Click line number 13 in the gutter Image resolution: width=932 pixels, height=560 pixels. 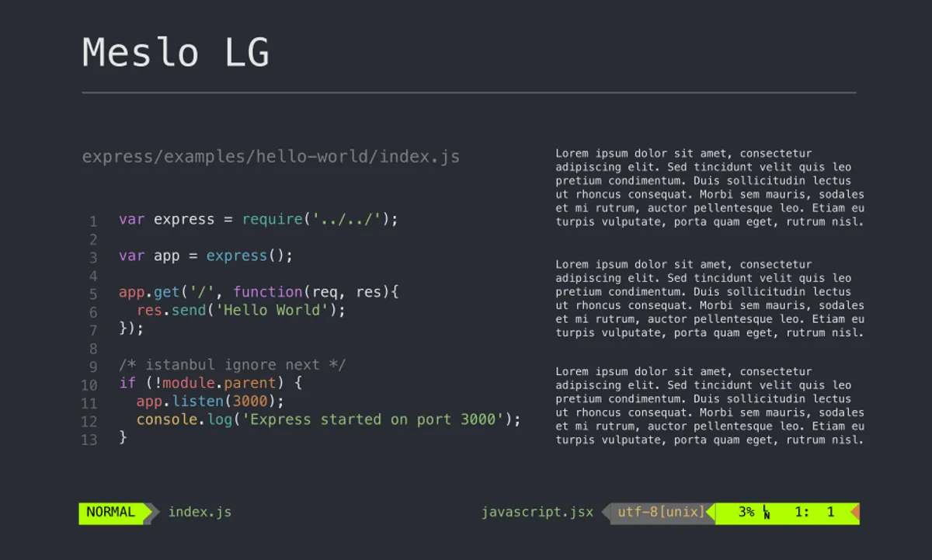point(89,440)
